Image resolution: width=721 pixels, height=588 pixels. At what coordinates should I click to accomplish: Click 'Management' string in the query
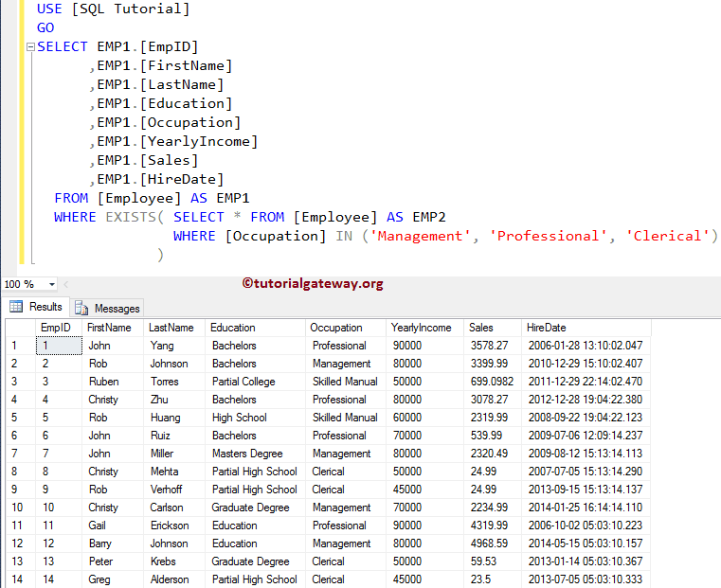click(421, 236)
